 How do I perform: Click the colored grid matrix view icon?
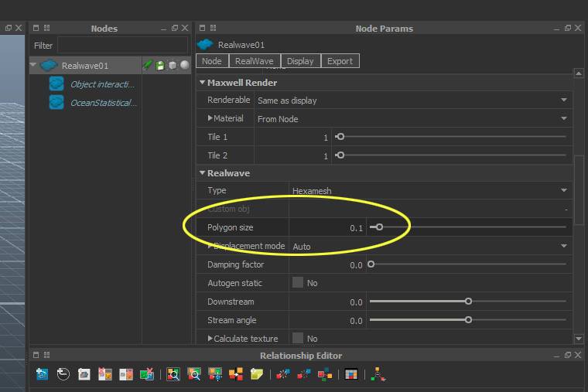pos(351,374)
